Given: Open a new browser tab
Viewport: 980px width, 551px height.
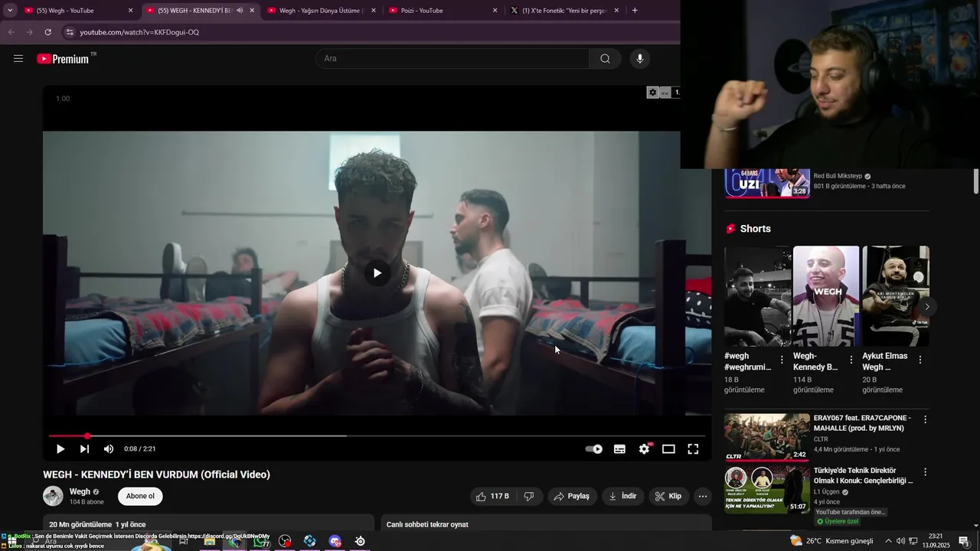Looking at the screenshot, I should pyautogui.click(x=635, y=11).
